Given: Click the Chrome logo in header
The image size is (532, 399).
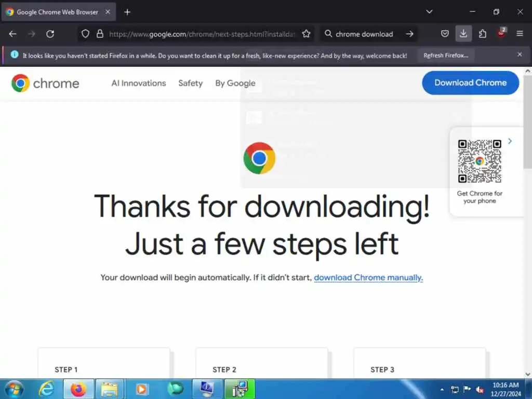Looking at the screenshot, I should point(45,83).
